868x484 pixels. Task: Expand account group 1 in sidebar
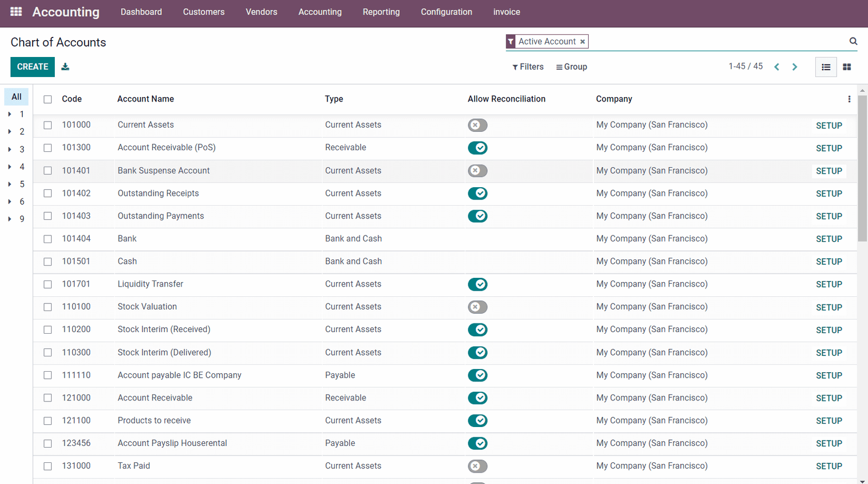10,114
